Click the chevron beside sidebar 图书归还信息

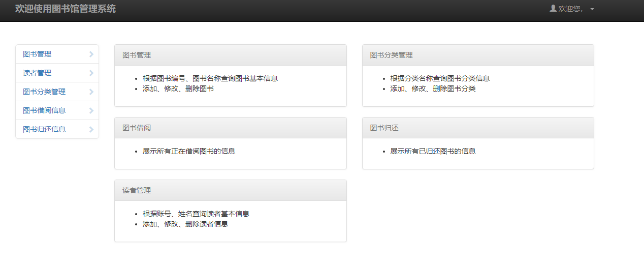tap(91, 130)
